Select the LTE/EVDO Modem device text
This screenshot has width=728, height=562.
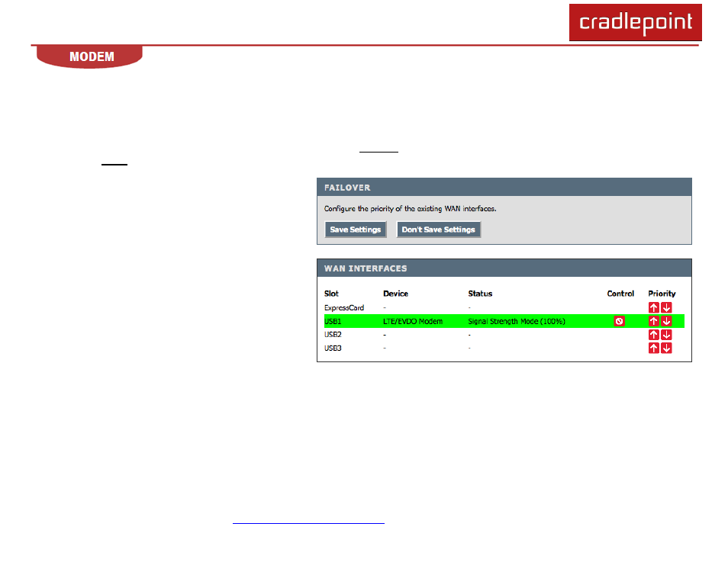click(x=413, y=321)
